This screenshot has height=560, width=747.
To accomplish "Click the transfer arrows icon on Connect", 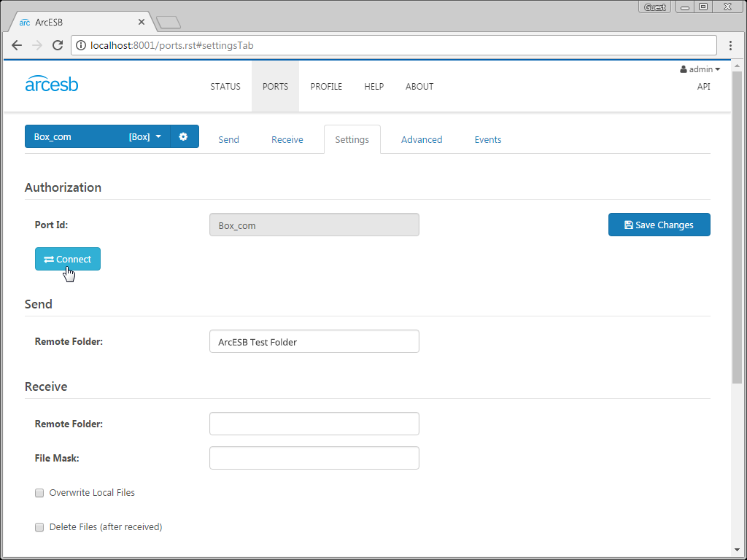I will [50, 259].
